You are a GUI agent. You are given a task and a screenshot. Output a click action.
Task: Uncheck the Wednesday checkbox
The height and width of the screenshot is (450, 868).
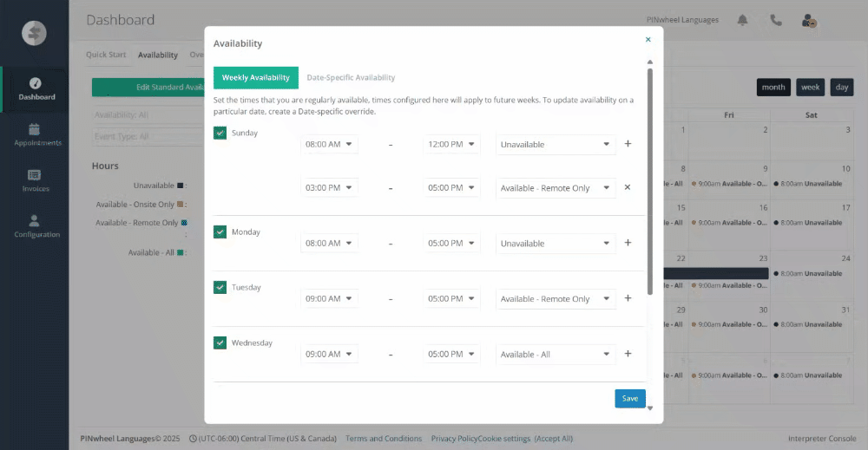[x=220, y=342]
